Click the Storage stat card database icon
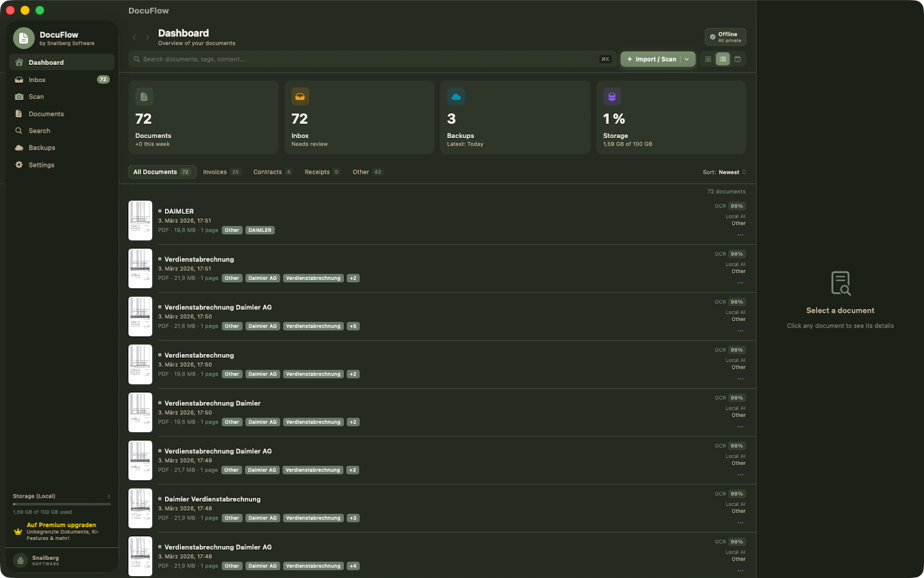Image resolution: width=924 pixels, height=578 pixels. 612,96
